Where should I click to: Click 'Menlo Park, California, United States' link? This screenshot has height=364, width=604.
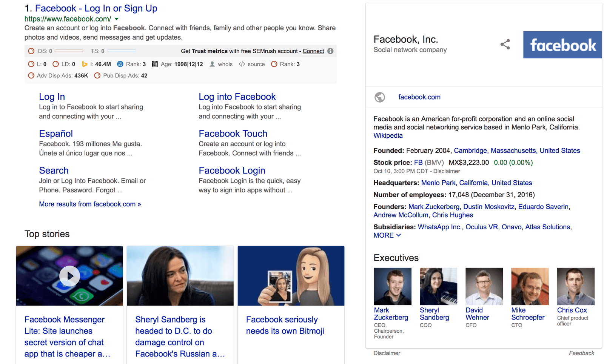(x=476, y=183)
